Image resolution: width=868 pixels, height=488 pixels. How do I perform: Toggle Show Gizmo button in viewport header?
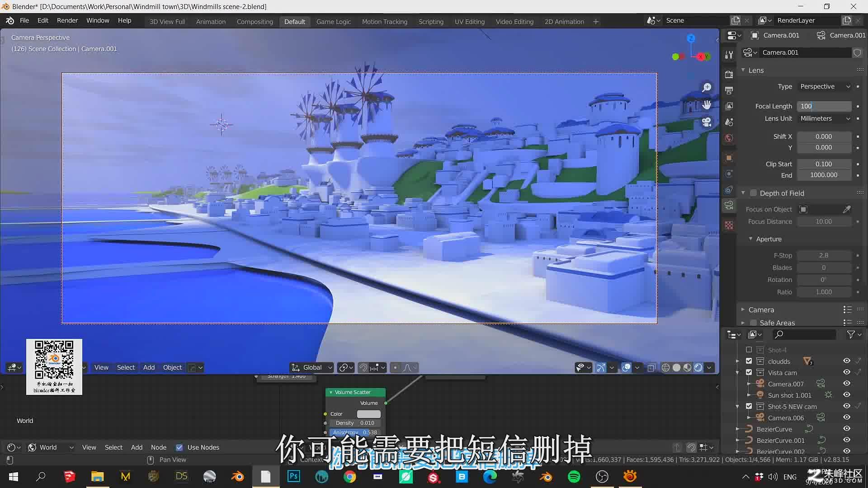point(600,368)
